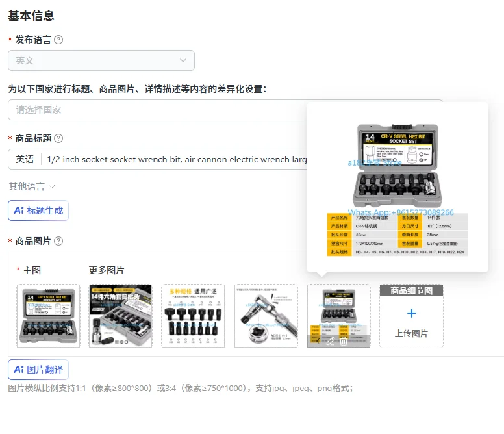Select the ratchet wrench usage thumbnail
Screen dimensions: 504x434
tap(266, 316)
